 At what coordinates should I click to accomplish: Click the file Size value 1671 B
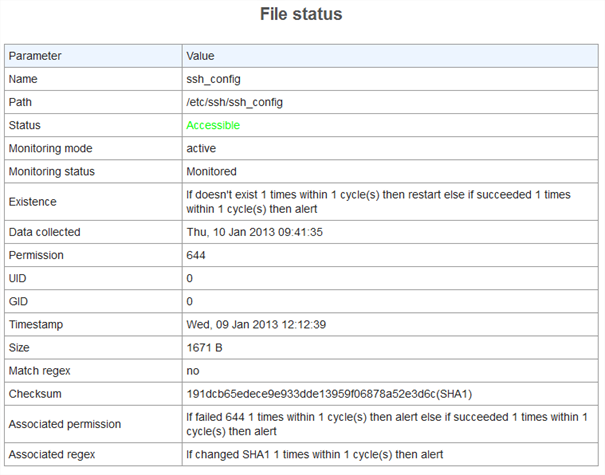[x=206, y=347]
